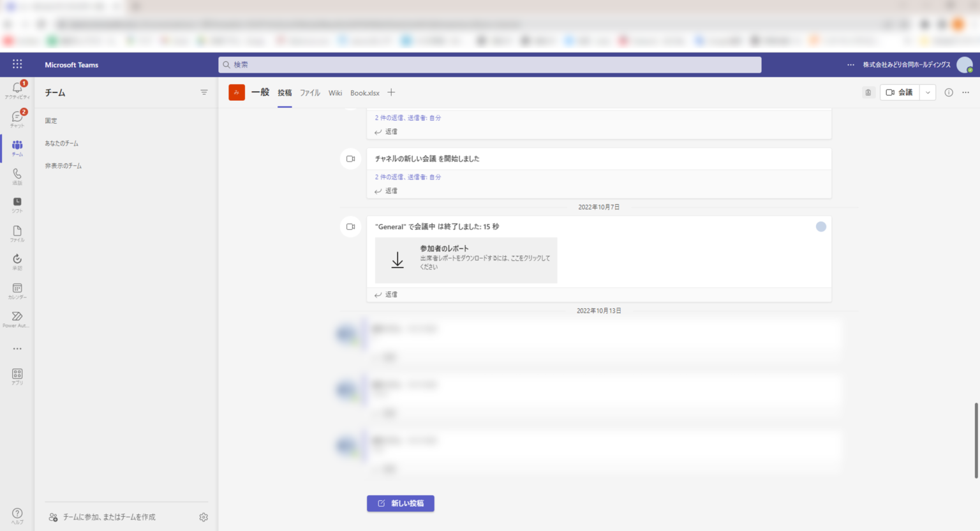Expand 2件の返信 under チャネルの新しい会議

point(408,177)
